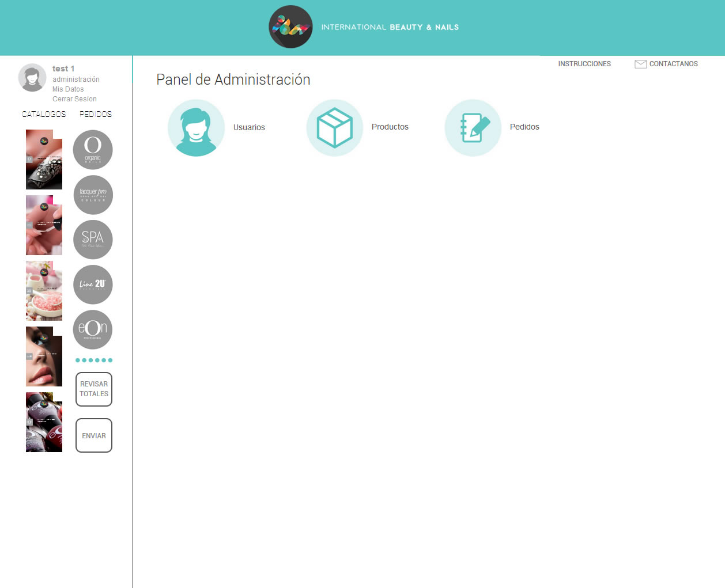Open the nail polish bottles catalog thumbnail
Image resolution: width=725 pixels, height=588 pixels.
point(44,422)
